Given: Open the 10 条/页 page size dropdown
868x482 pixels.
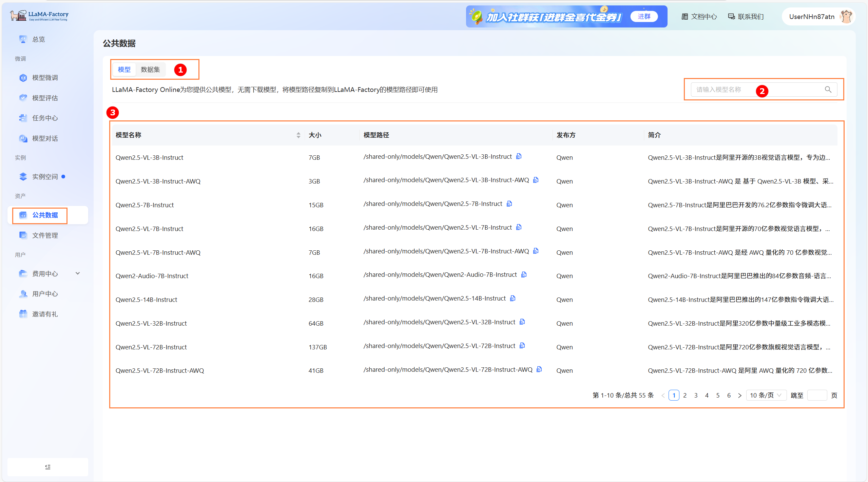Looking at the screenshot, I should (x=766, y=395).
